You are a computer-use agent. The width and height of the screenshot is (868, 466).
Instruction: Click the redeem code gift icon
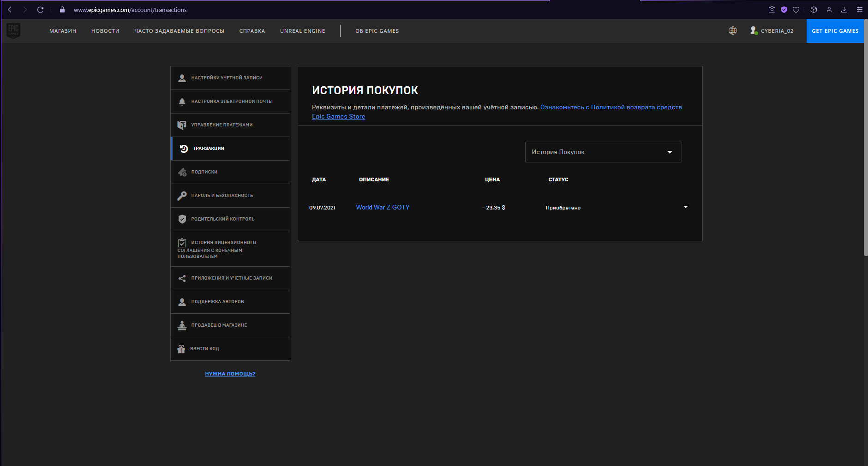click(181, 349)
